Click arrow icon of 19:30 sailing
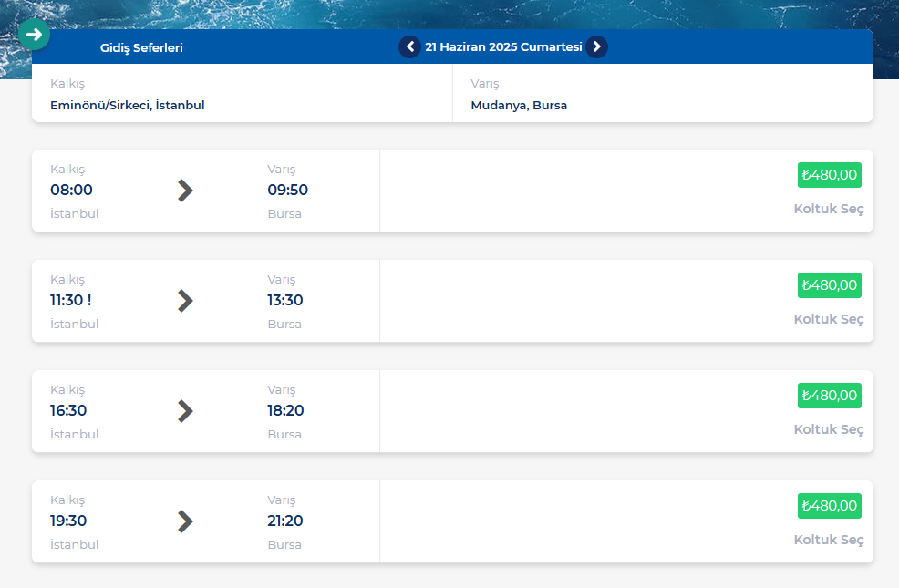 pos(185,521)
